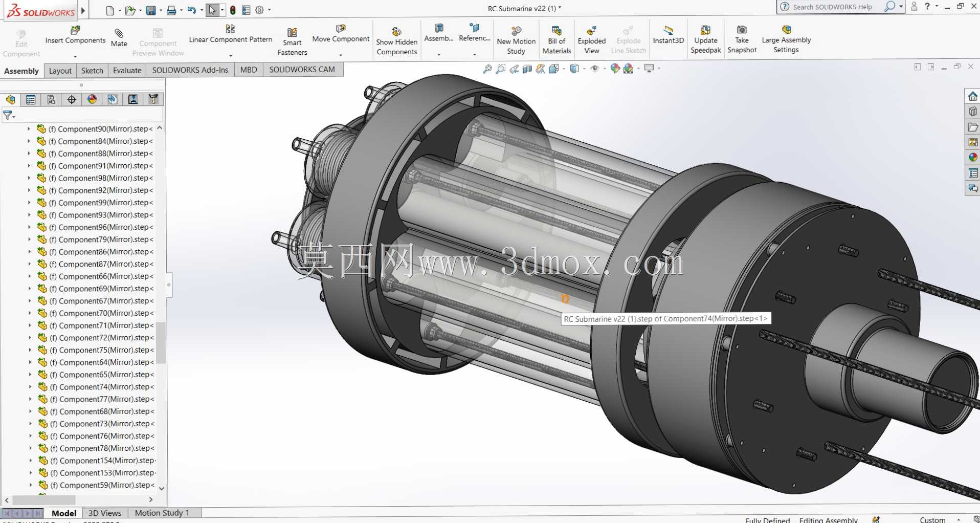Expand the SOLIDWORKS menu arrow
980x523 pixels.
pyautogui.click(x=83, y=10)
